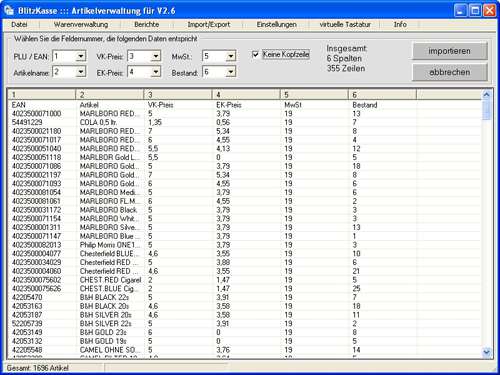500x375 pixels.
Task: Click 'B&H SILVER 20s' article cell
Action: [x=106, y=315]
